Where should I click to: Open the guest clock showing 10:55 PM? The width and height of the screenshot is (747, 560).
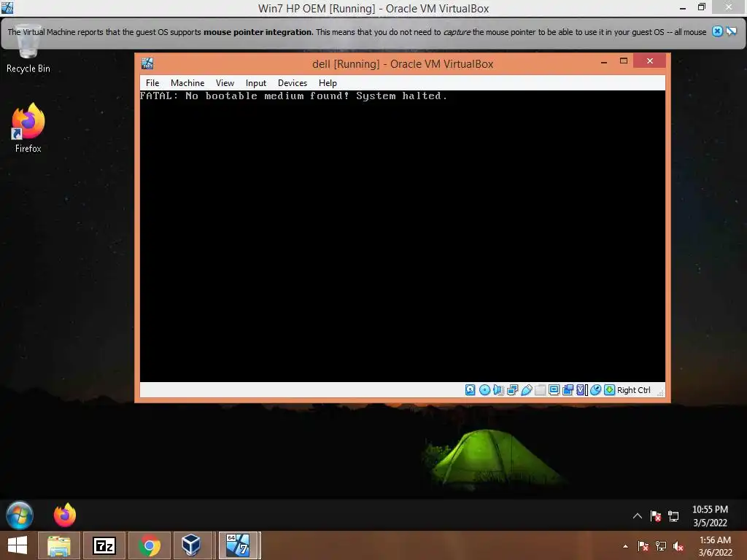pyautogui.click(x=710, y=516)
